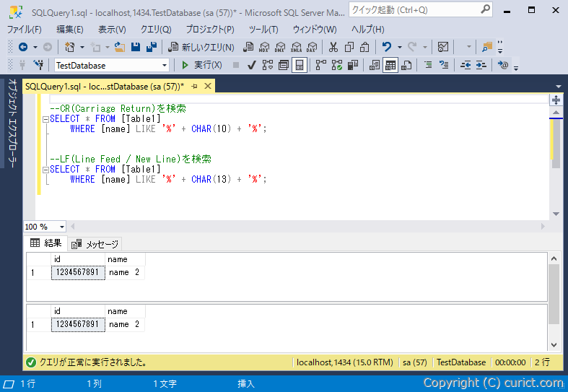Expand Navigate Backward history dropdown arrow
This screenshot has height=392, width=568.
point(35,47)
